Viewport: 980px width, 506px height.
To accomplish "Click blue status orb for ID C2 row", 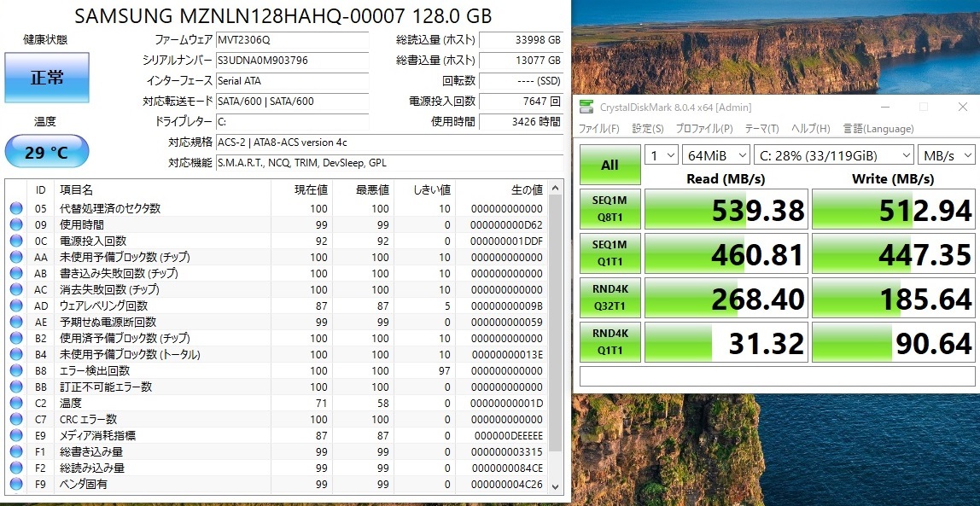I will point(16,404).
